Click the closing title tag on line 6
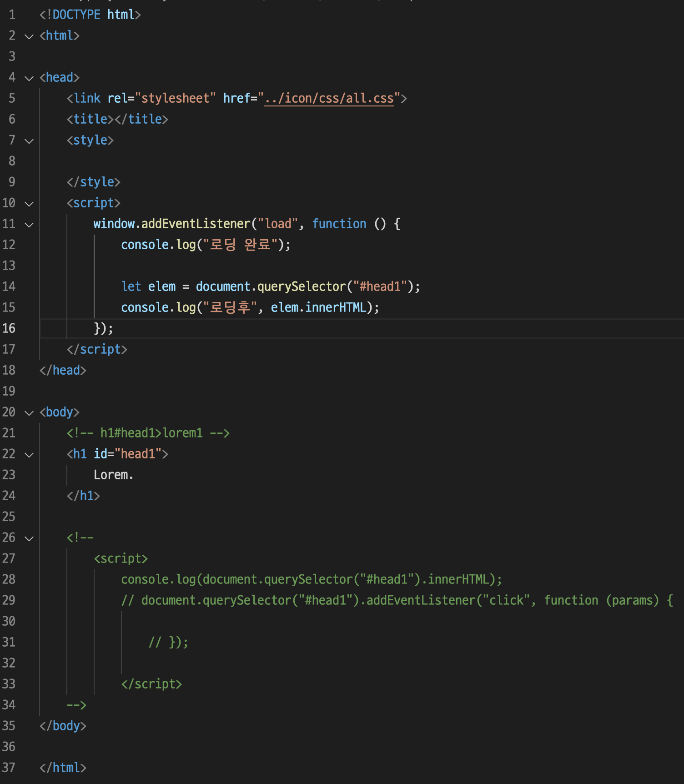Viewport: 684px width, 784px height. 141,119
